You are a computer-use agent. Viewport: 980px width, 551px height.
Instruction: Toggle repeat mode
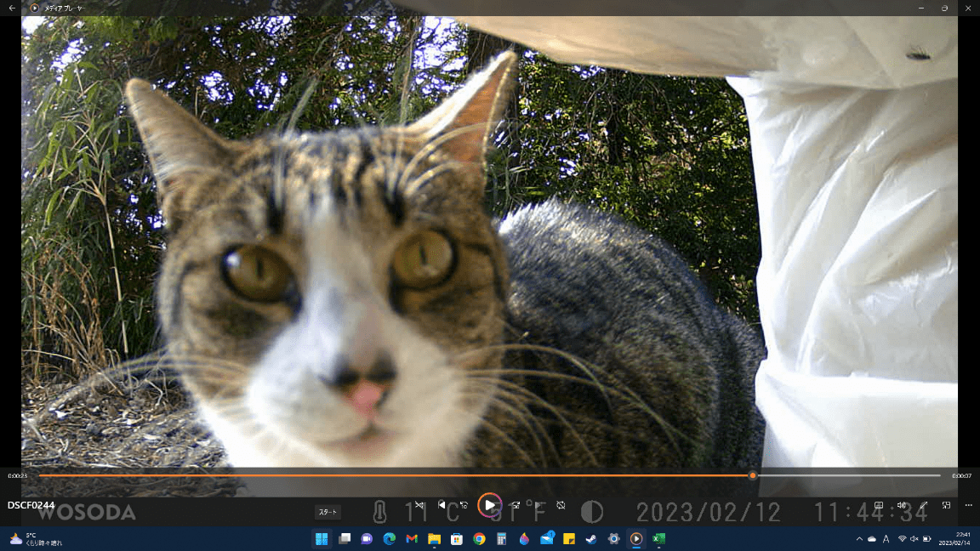click(x=561, y=505)
